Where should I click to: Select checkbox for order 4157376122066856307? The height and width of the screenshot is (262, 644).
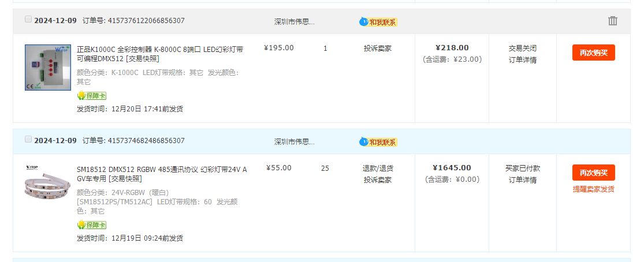coord(28,19)
